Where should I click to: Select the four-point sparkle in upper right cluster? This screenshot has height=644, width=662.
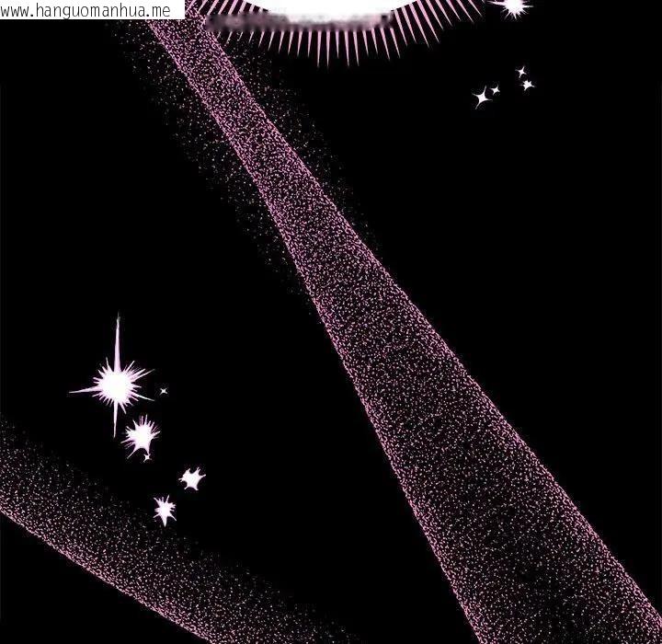coord(480,97)
